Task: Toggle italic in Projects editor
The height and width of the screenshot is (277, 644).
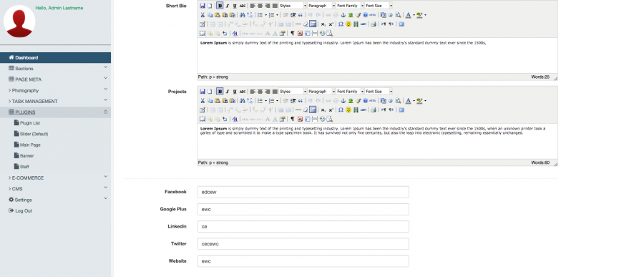Action: pos(227,91)
